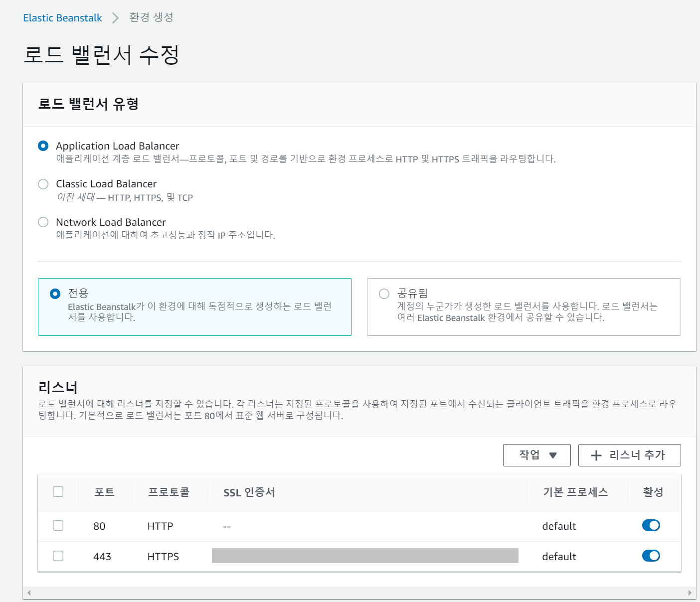Viewport: 700px width, 602px height.
Task: Click the 기본 프로세스 column header
Action: click(575, 492)
